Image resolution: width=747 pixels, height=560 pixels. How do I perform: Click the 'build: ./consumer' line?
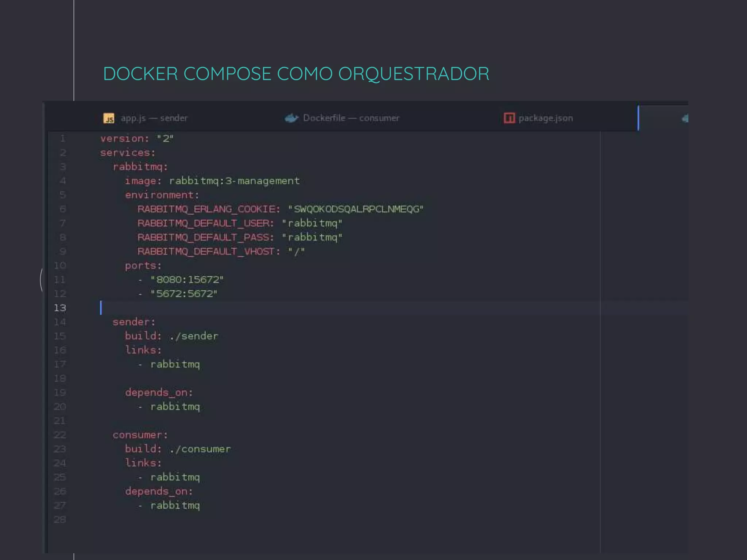[x=178, y=449]
